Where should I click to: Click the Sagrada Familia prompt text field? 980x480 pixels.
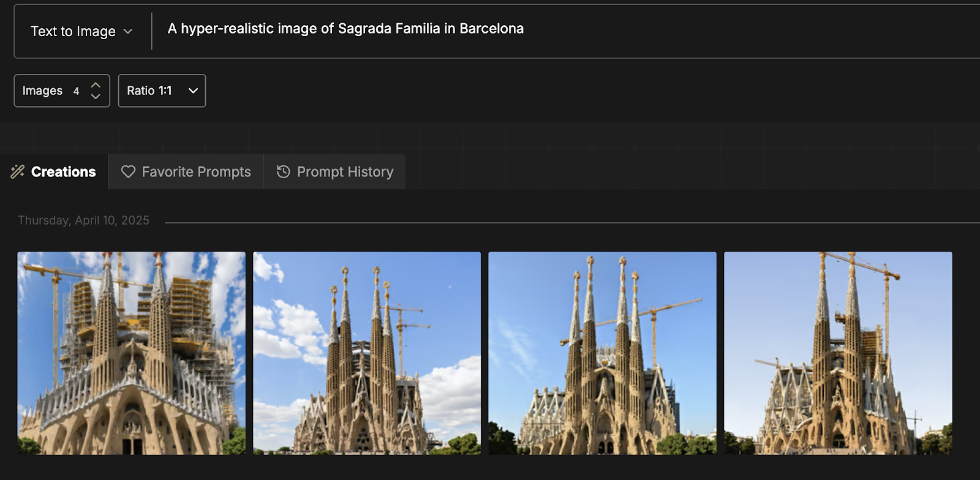345,28
